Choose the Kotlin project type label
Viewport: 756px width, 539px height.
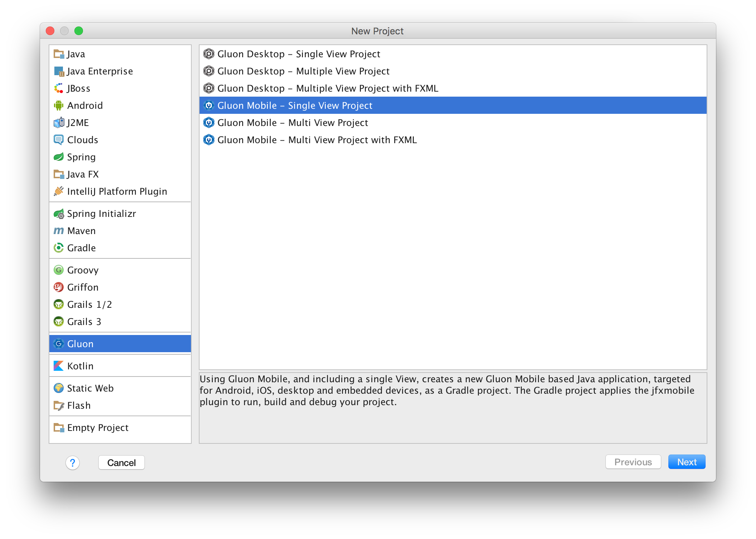(x=80, y=366)
